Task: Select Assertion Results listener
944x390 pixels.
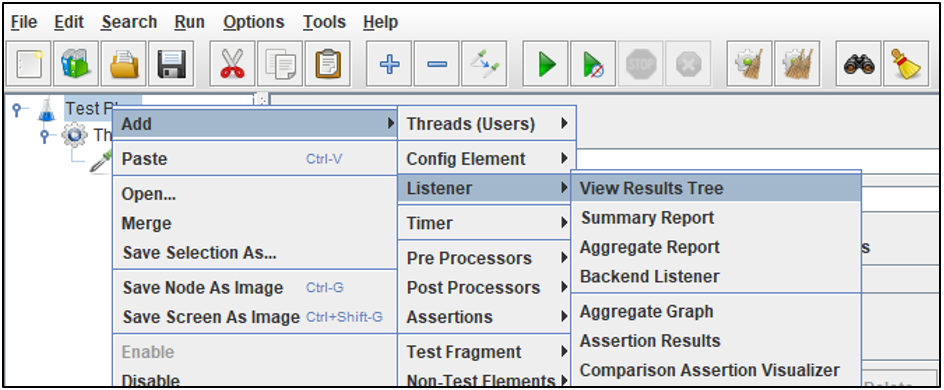Action: click(716, 341)
